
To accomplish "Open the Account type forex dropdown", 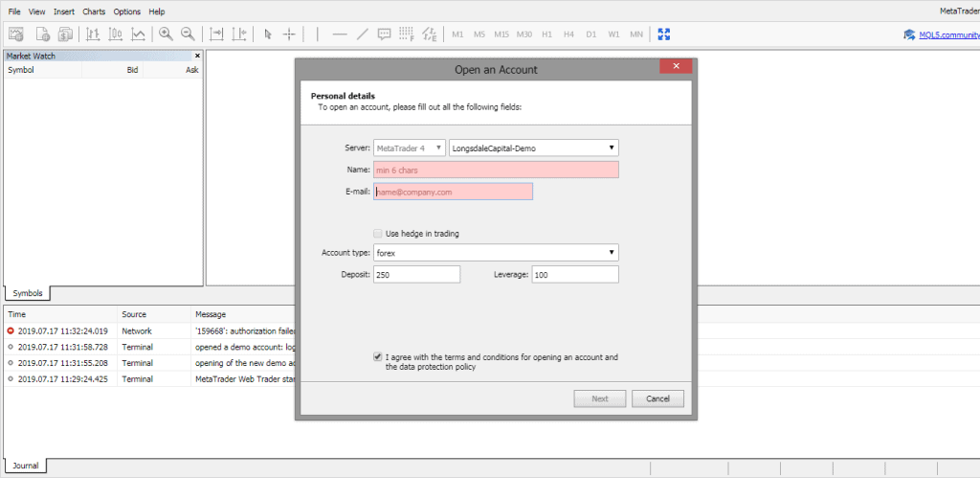I will pos(497,253).
